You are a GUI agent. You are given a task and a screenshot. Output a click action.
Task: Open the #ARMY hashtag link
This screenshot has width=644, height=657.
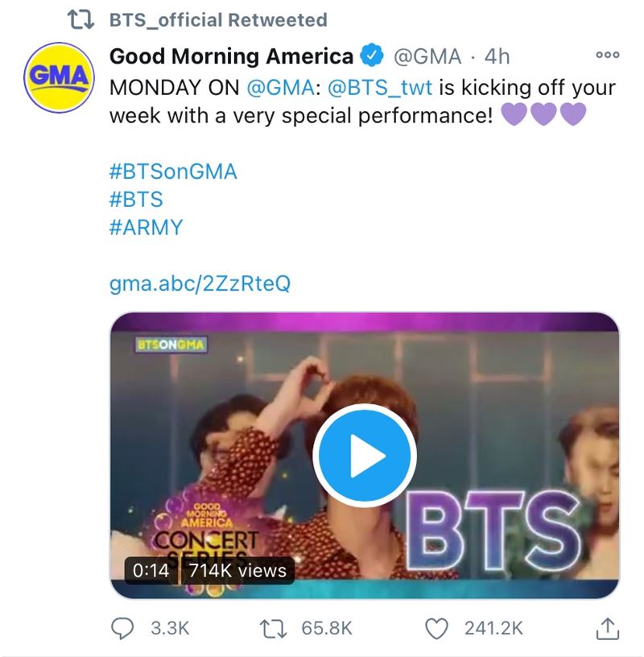(x=146, y=228)
